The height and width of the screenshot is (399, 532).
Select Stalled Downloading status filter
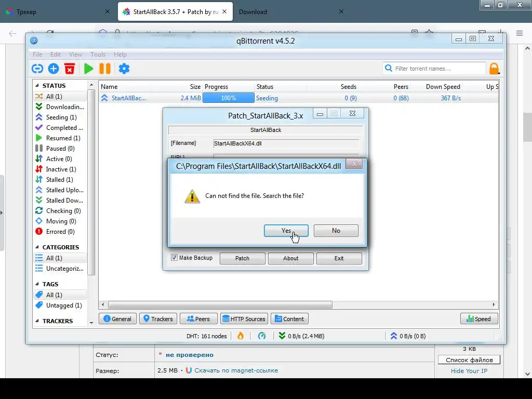click(x=60, y=200)
